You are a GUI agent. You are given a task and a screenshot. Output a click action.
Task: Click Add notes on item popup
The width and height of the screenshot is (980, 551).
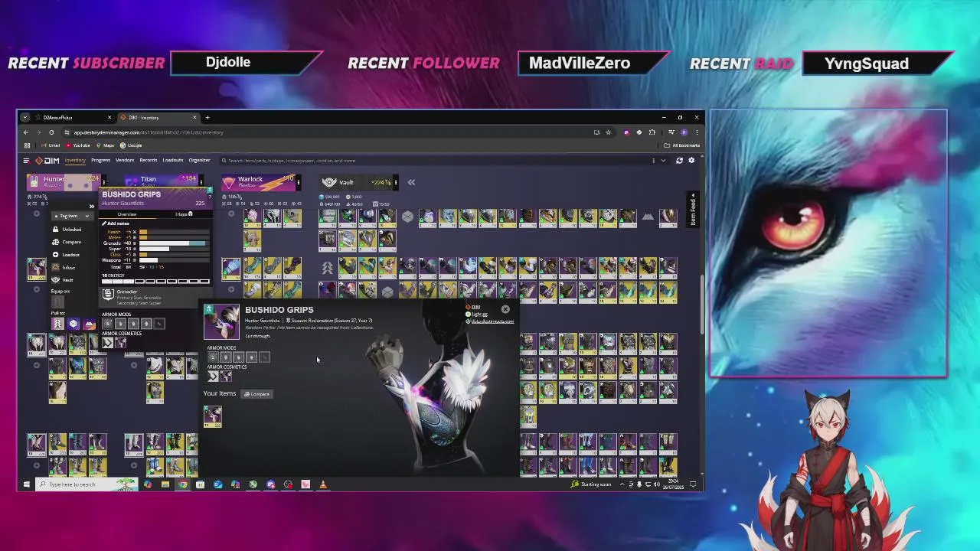coord(117,223)
